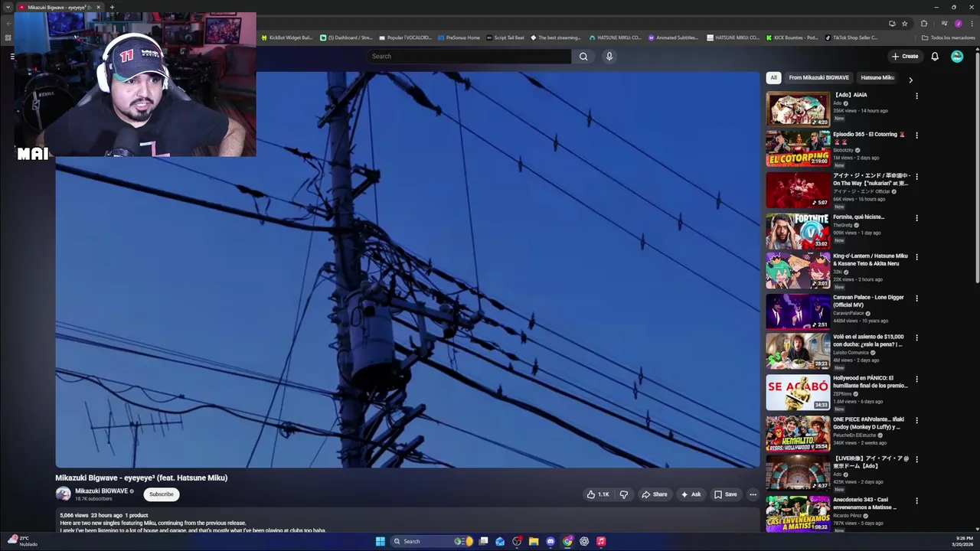The image size is (980, 551).
Task: Open options menu for Ado AiAiA video
Action: [916, 96]
